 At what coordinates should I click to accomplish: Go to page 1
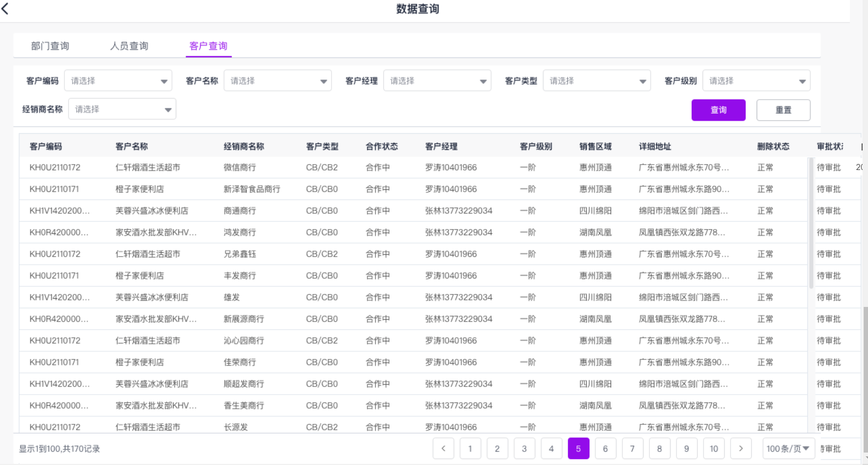pyautogui.click(x=471, y=449)
